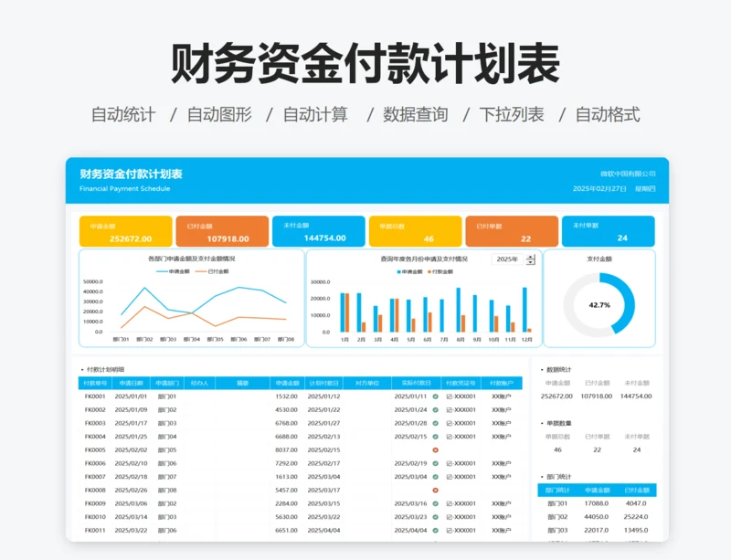
Task: Click the 46 count under 单据数量
Action: 557,450
